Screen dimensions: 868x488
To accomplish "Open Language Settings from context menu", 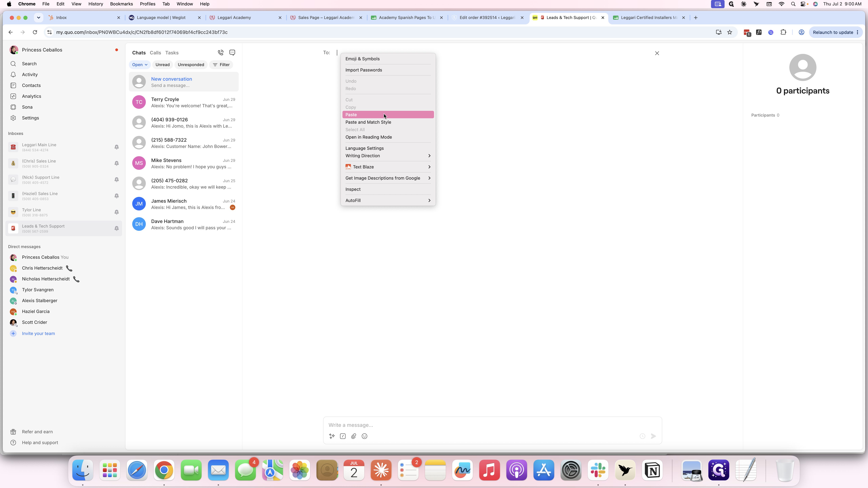I will (388, 148).
